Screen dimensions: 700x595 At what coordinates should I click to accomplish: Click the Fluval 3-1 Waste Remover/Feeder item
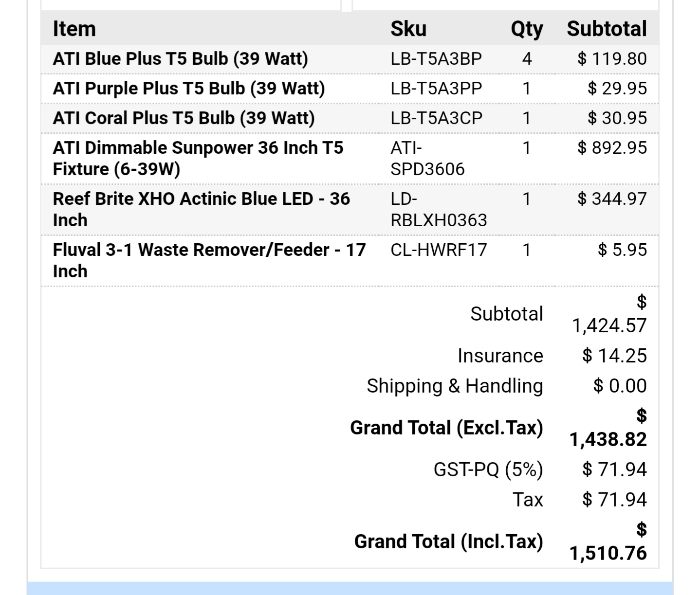[x=209, y=260]
